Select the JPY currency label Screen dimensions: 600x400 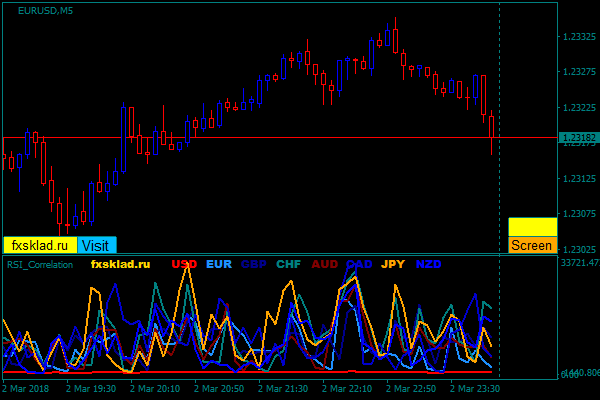pos(393,264)
